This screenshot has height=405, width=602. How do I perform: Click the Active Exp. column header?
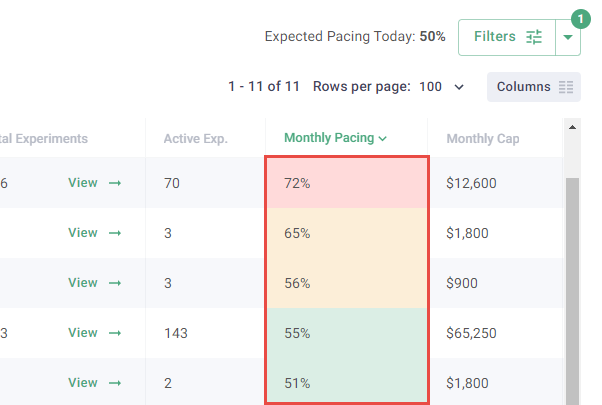[196, 139]
